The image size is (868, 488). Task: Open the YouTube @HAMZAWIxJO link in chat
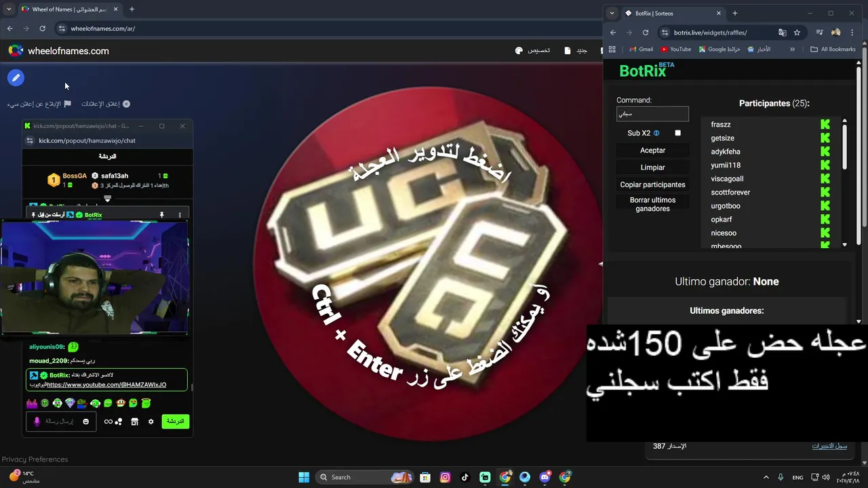click(106, 384)
